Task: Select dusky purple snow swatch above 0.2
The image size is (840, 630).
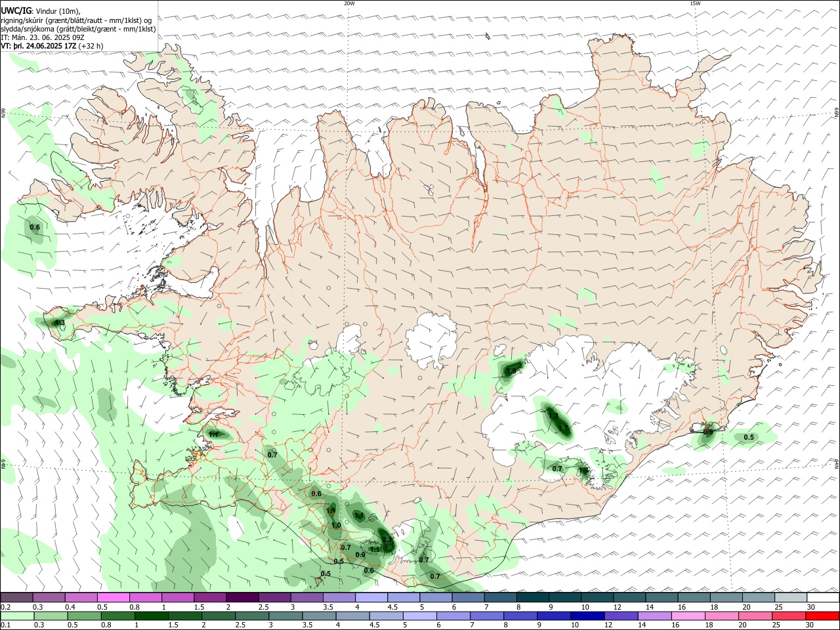Action: coord(16,597)
